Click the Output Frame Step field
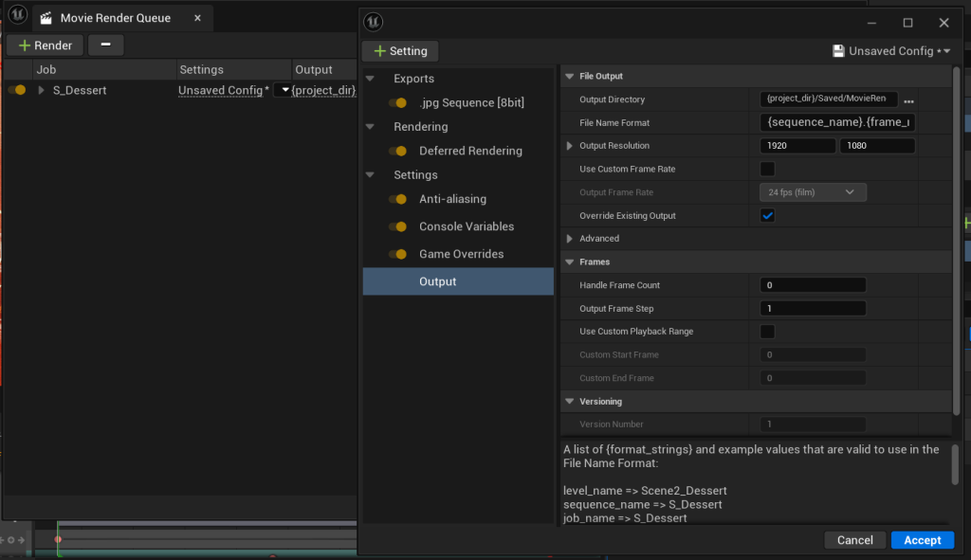Viewport: 971px width, 560px height. coord(813,309)
